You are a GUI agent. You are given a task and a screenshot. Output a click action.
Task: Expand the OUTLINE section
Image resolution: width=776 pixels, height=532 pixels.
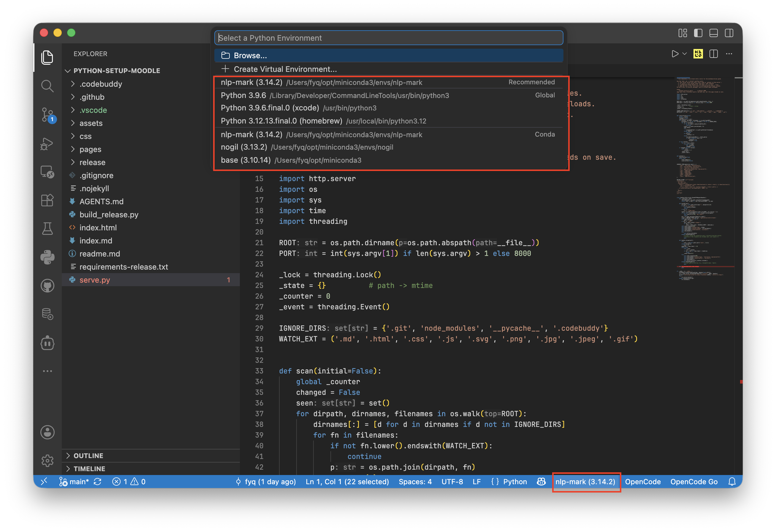point(151,455)
